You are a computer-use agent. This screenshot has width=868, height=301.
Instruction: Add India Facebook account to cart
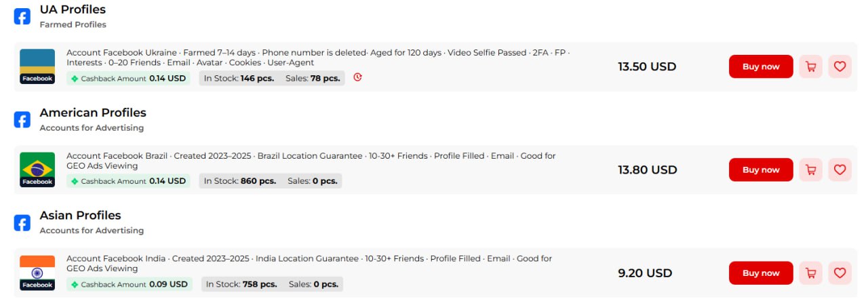coord(810,273)
